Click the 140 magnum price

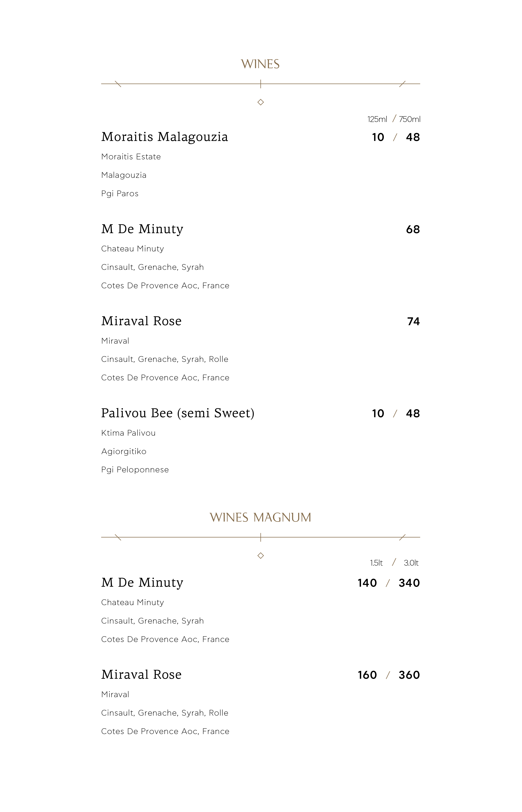[367, 583]
